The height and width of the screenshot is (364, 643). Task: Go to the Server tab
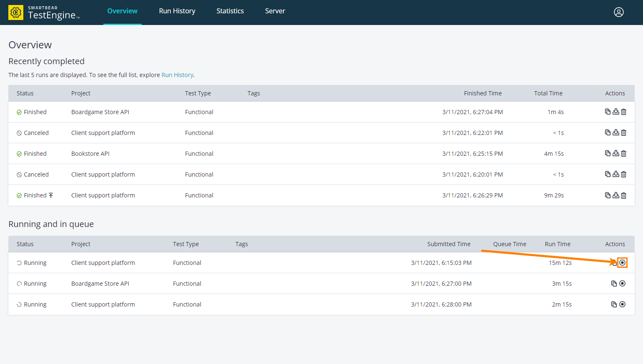[275, 11]
